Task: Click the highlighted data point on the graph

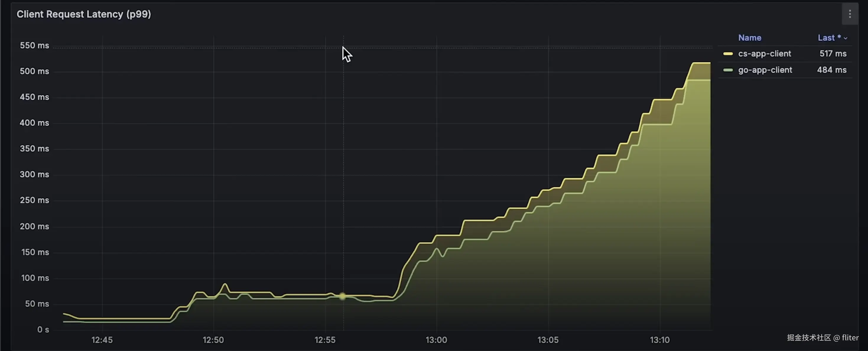Action: point(342,296)
